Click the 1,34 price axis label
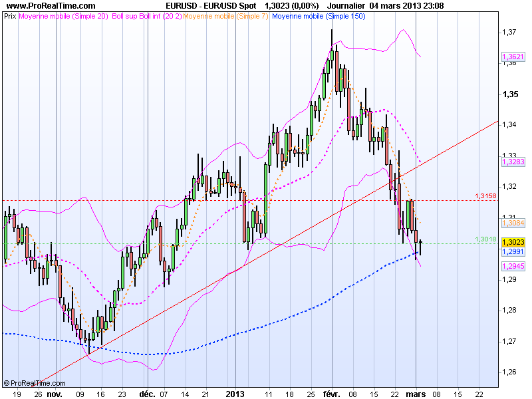This screenshot has width=532, height=399. point(509,125)
